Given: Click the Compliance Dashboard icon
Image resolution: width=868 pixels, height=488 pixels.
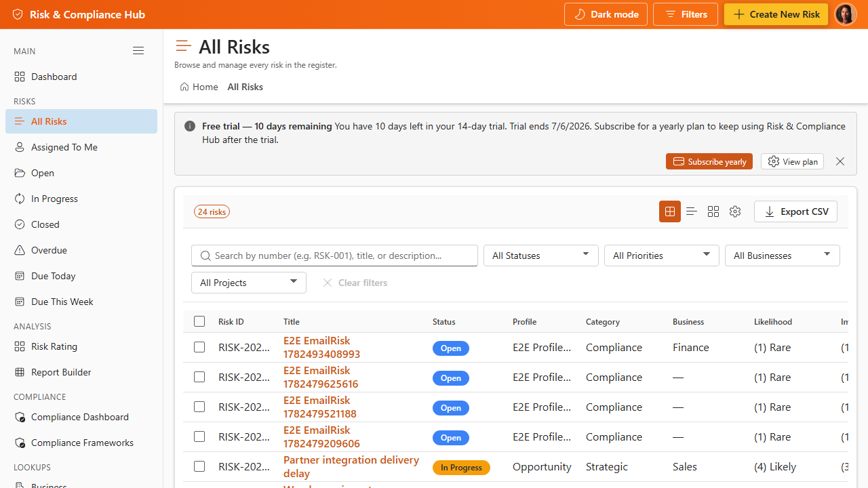Looking at the screenshot, I should click(20, 417).
